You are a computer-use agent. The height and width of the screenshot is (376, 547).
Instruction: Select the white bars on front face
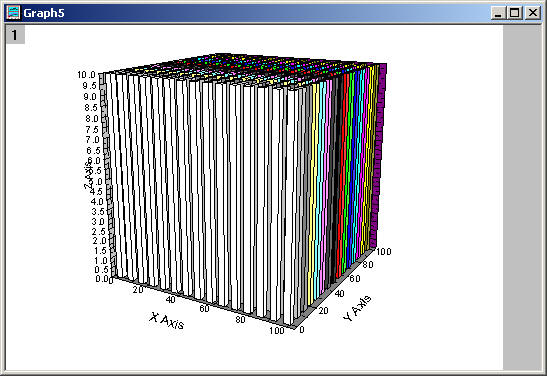pos(202,195)
